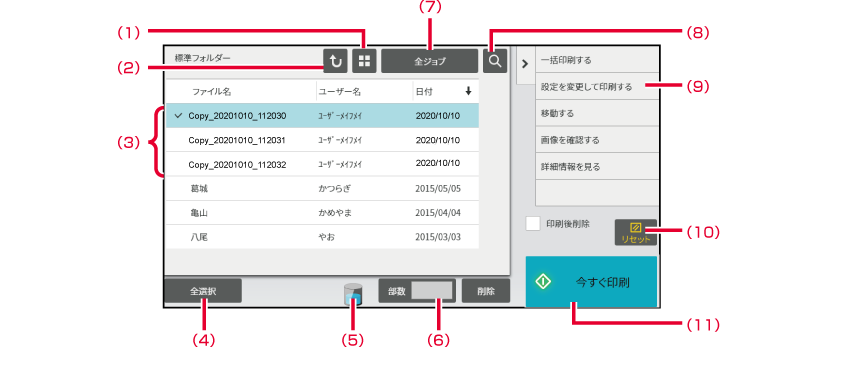Go up one folder level

[336, 61]
